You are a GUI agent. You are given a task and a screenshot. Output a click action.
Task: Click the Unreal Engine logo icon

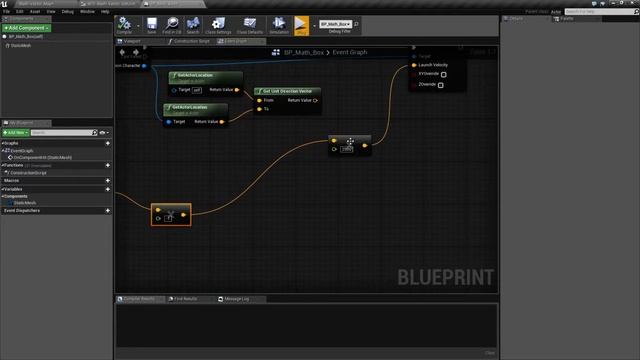[4, 4]
